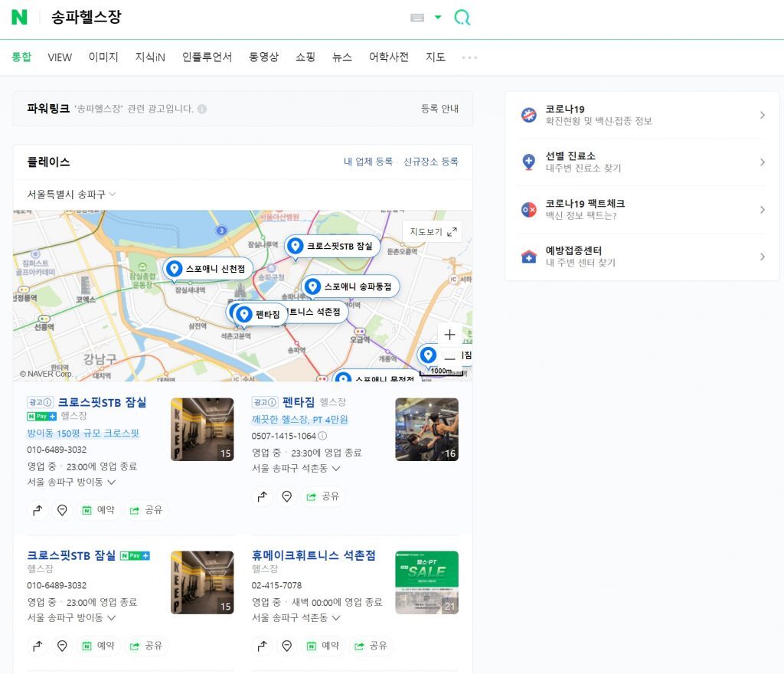784x674 pixels.
Task: Click 예약 for the lower 크로스핏STB 잠실 listing
Action: pos(99,646)
